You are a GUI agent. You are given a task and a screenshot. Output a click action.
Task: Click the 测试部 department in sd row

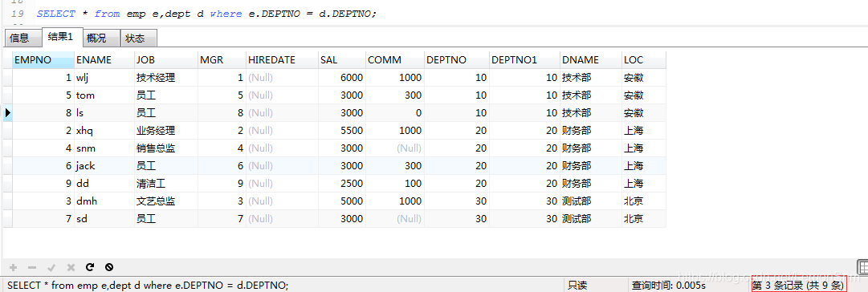click(x=590, y=219)
